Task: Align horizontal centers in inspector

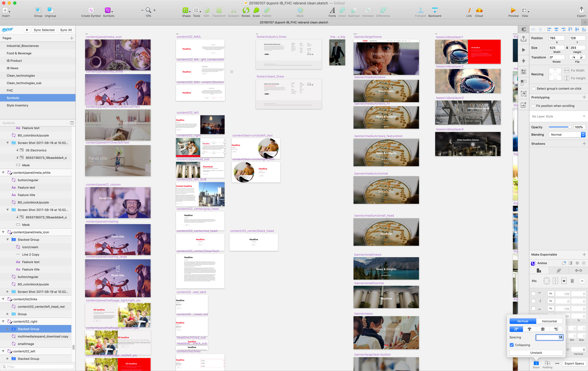Action: pyautogui.click(x=556, y=30)
